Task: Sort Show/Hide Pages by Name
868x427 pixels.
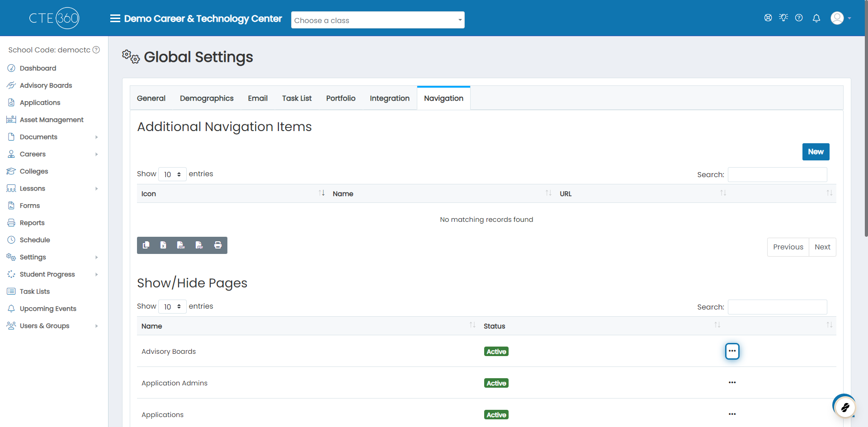Action: (308, 326)
